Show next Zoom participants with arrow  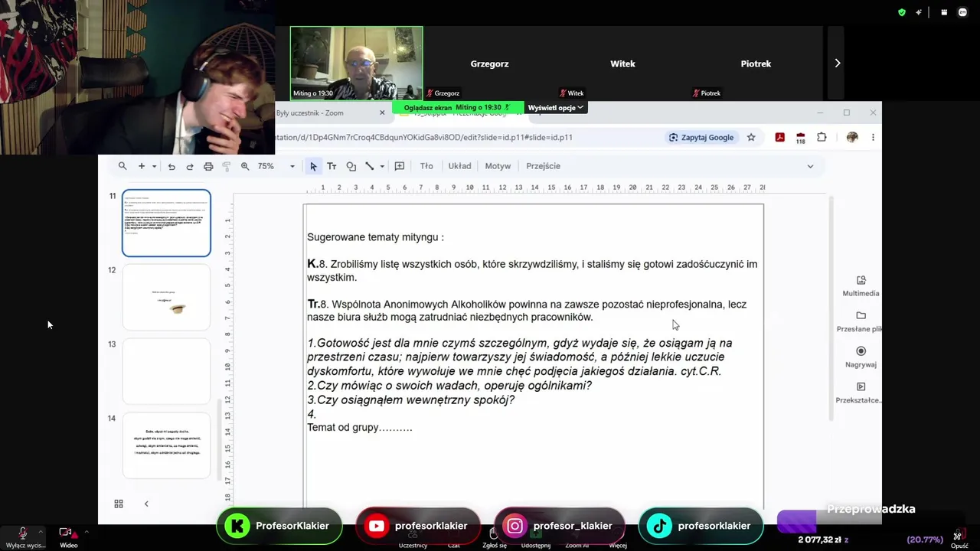(837, 64)
